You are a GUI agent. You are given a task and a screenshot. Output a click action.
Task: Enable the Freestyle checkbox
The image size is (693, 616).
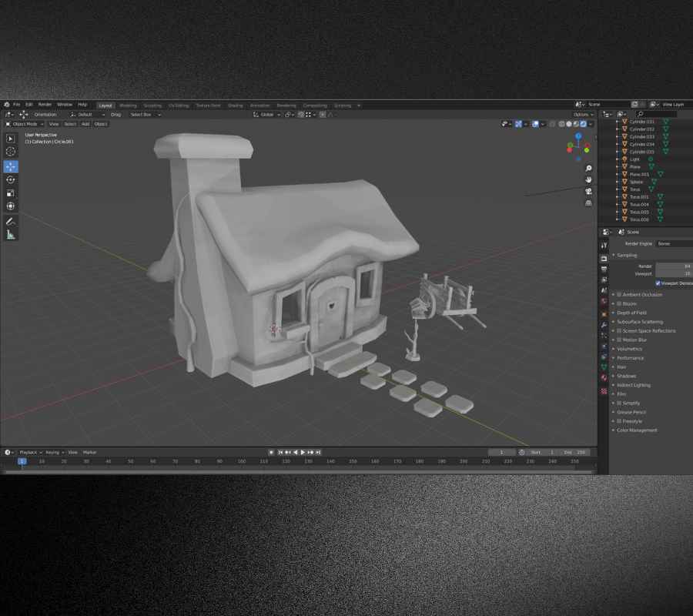(x=619, y=421)
